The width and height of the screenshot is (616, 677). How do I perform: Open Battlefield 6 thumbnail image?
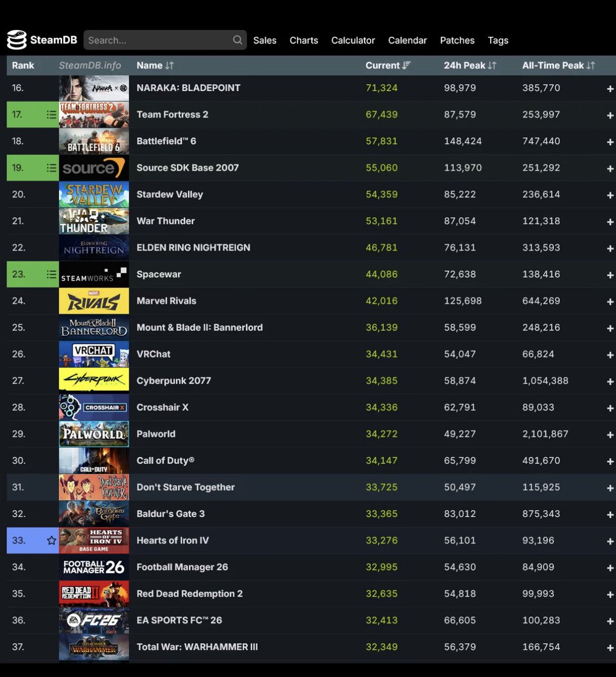click(94, 141)
